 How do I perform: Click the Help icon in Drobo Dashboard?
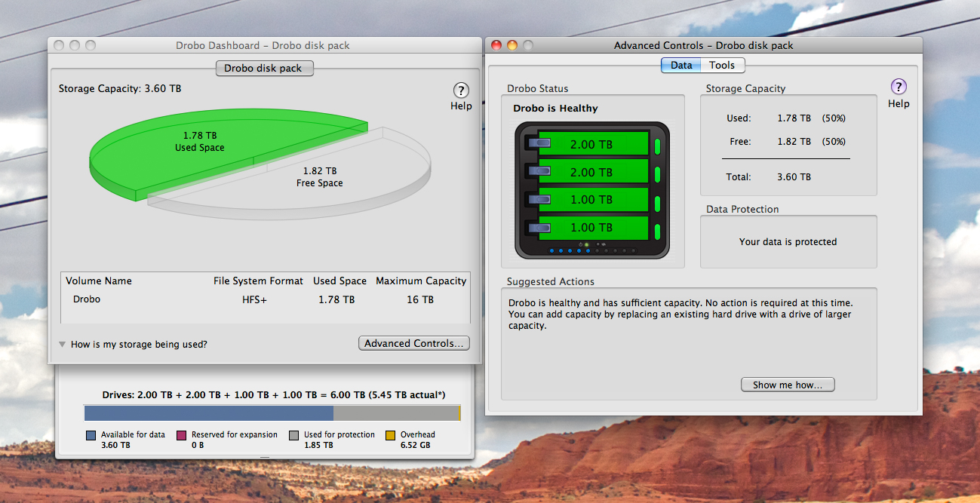pyautogui.click(x=460, y=90)
